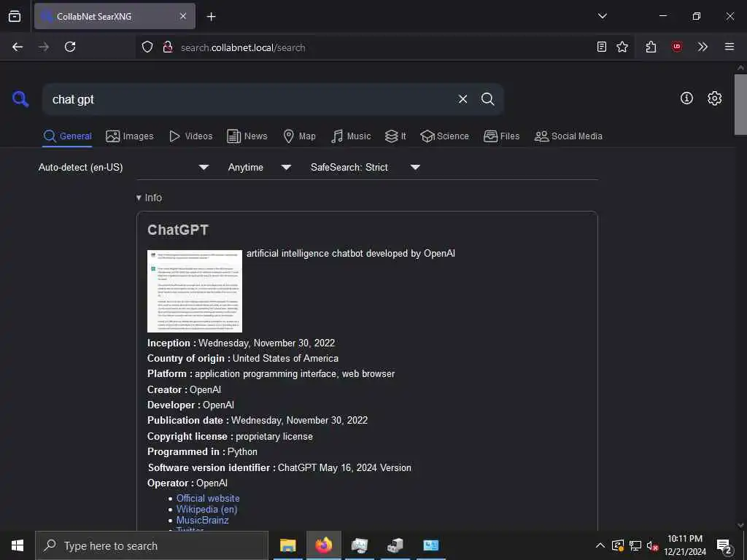
Task: Click the Firefox taskbar icon
Action: 323,545
